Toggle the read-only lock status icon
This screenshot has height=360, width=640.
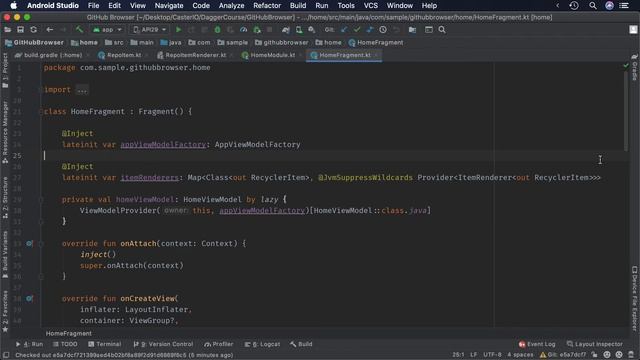point(594,355)
